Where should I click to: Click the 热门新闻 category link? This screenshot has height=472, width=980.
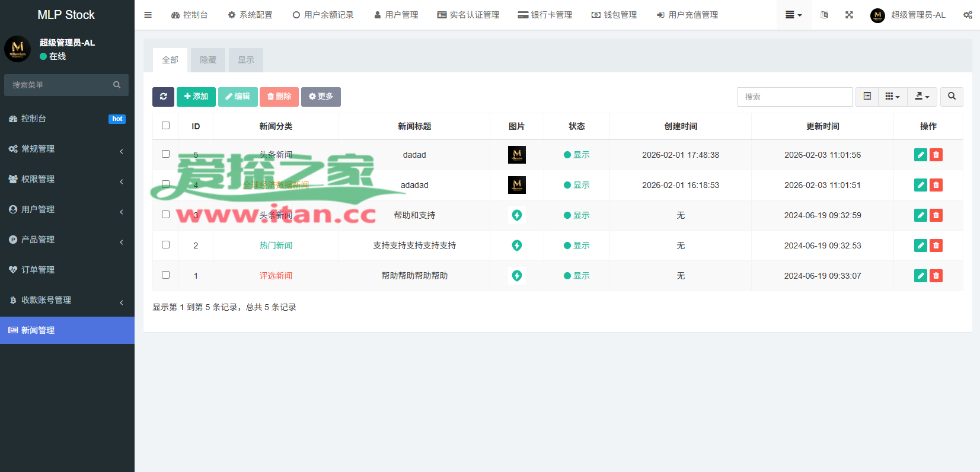pos(276,245)
